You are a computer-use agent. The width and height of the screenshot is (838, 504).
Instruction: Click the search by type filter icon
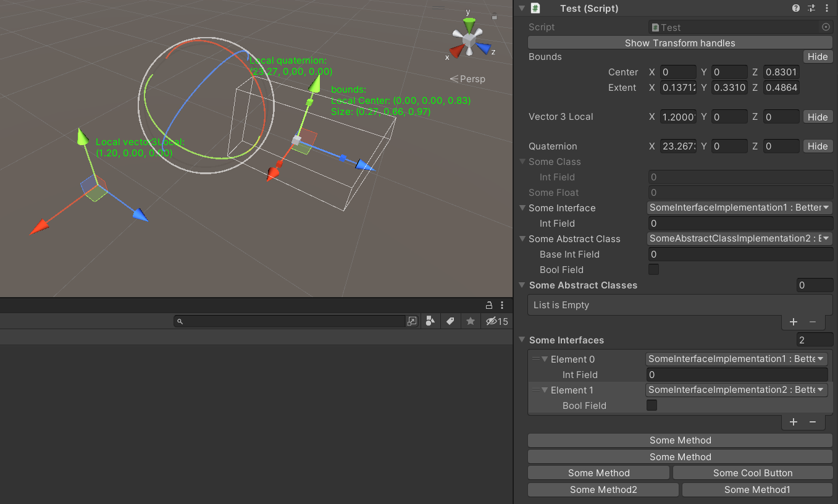430,321
